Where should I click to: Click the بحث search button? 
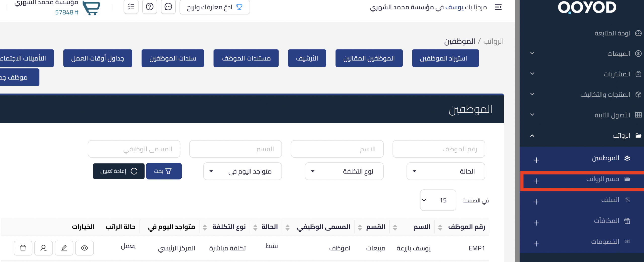(x=164, y=171)
